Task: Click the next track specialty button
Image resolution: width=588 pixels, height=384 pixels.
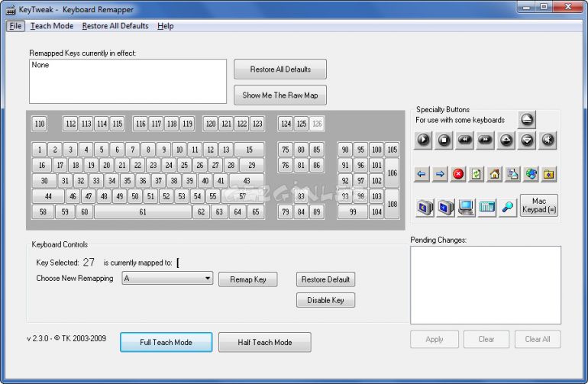Action: 485,140
